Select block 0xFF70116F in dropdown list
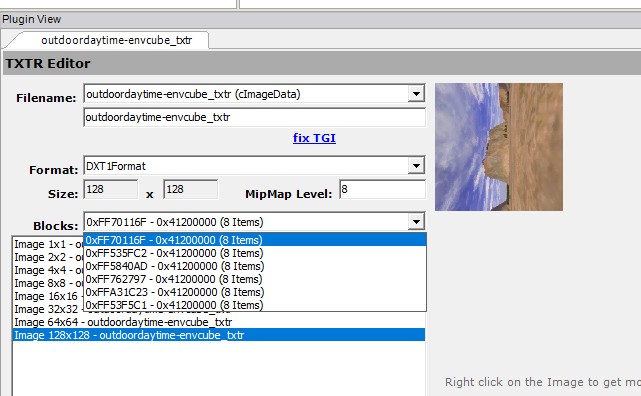Viewport: 641px width, 396px height. pos(255,240)
